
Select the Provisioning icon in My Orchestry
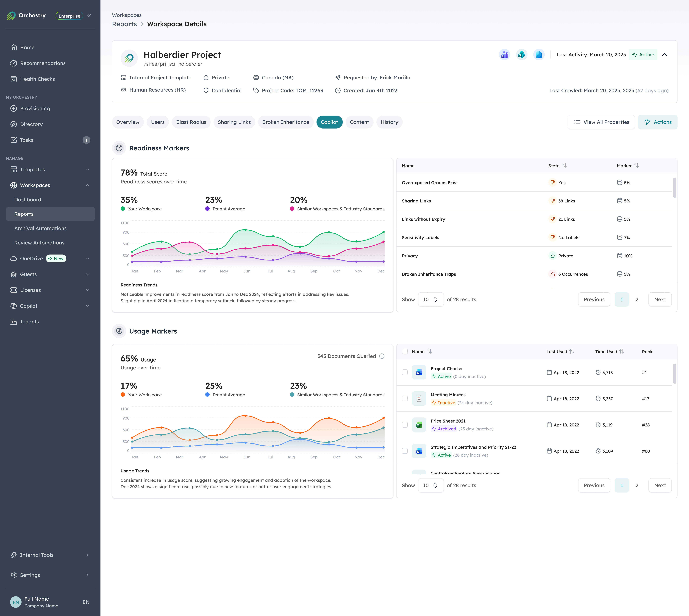coord(14,108)
